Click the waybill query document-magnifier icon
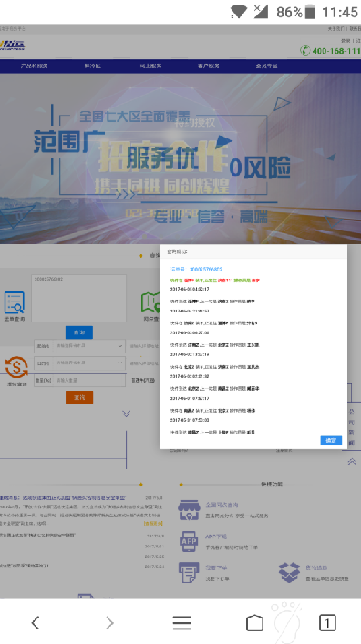This screenshot has height=644, width=361. pos(15,302)
